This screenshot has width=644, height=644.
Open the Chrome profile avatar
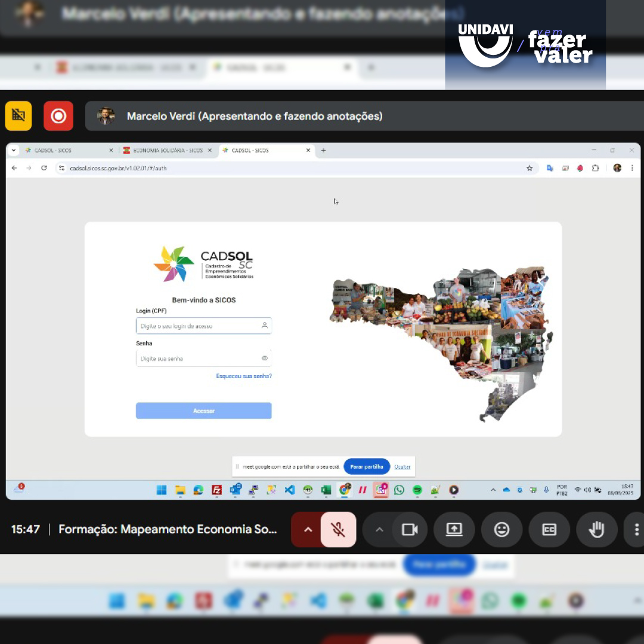[x=617, y=168]
